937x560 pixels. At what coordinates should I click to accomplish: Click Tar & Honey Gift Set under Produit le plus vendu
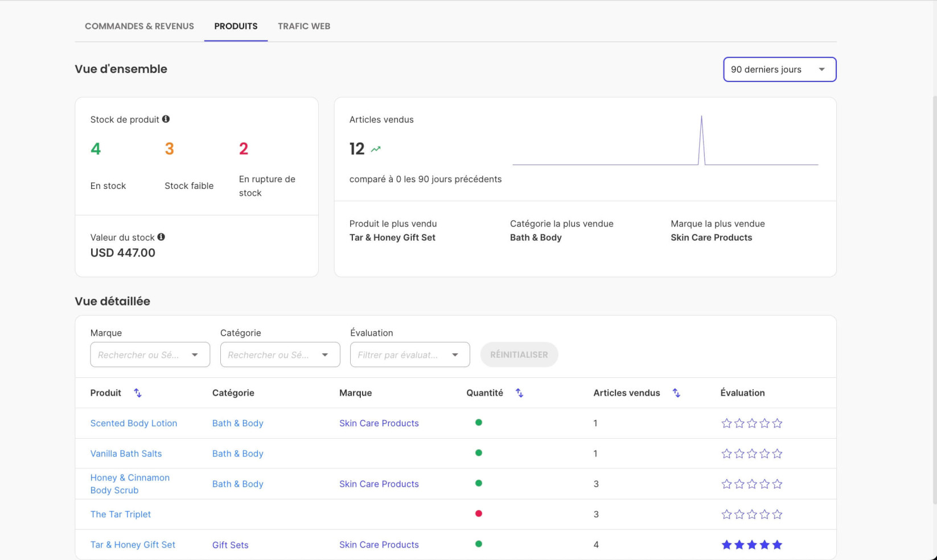(x=392, y=237)
